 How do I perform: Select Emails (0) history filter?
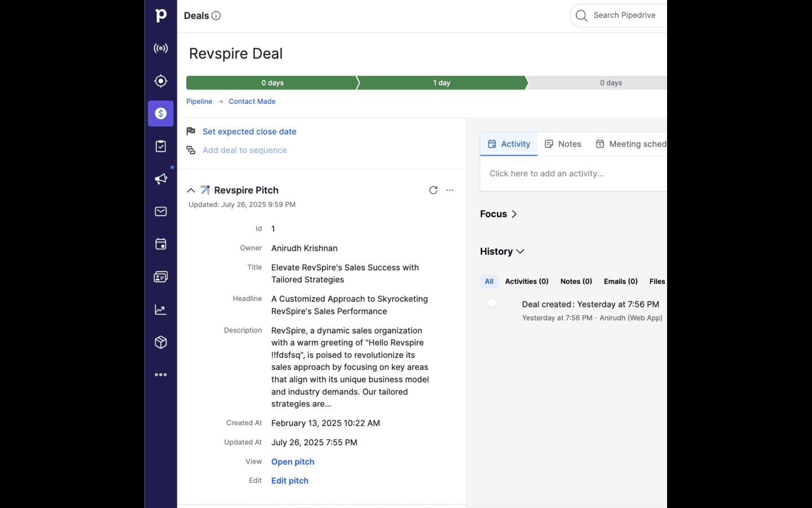click(x=621, y=281)
